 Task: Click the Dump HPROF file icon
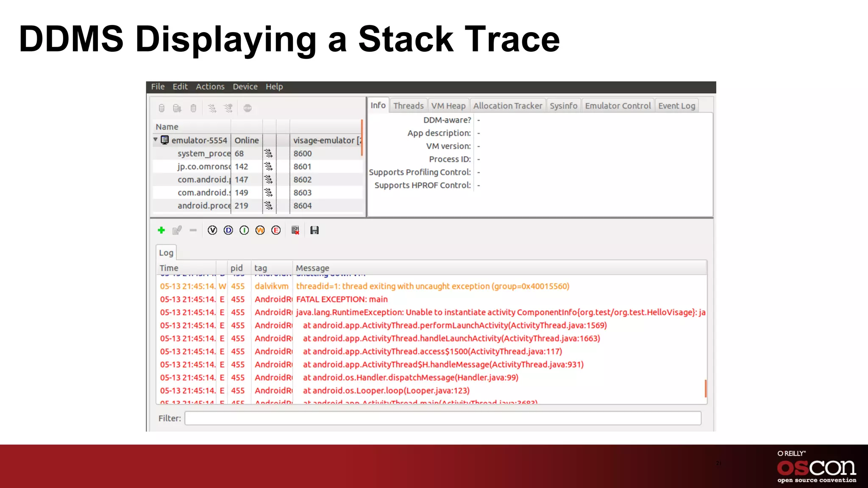pos(177,108)
